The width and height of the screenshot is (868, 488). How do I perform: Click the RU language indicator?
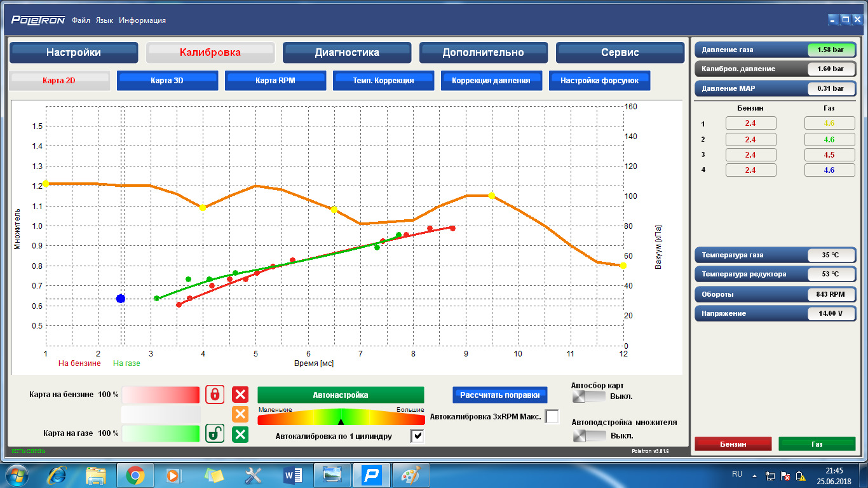point(737,474)
